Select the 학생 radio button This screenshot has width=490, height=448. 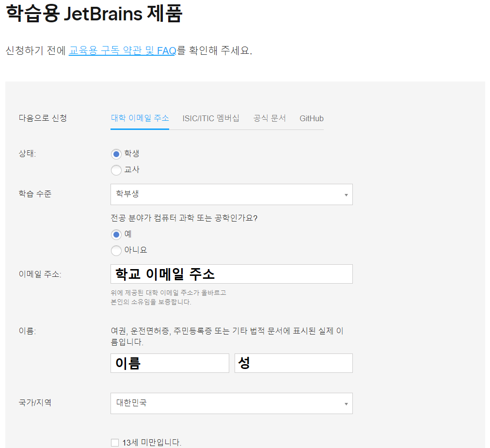click(x=116, y=154)
